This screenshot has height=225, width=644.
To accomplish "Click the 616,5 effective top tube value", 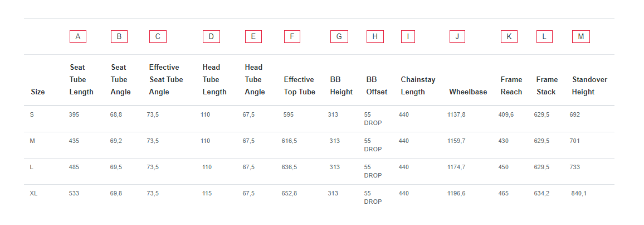I will pos(289,141).
